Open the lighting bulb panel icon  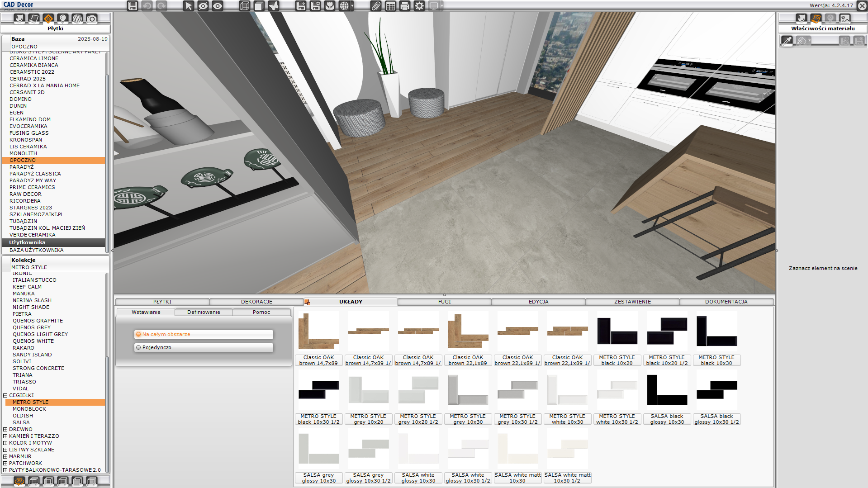click(x=63, y=19)
